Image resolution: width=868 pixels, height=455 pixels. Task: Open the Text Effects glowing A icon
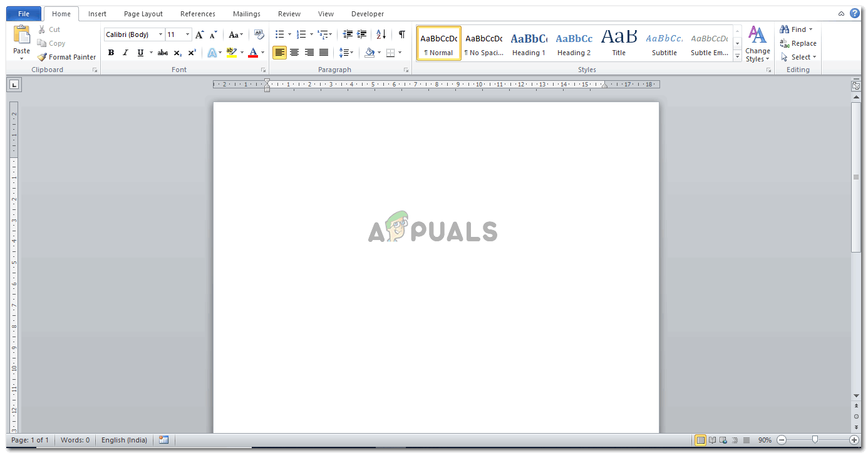coord(212,53)
